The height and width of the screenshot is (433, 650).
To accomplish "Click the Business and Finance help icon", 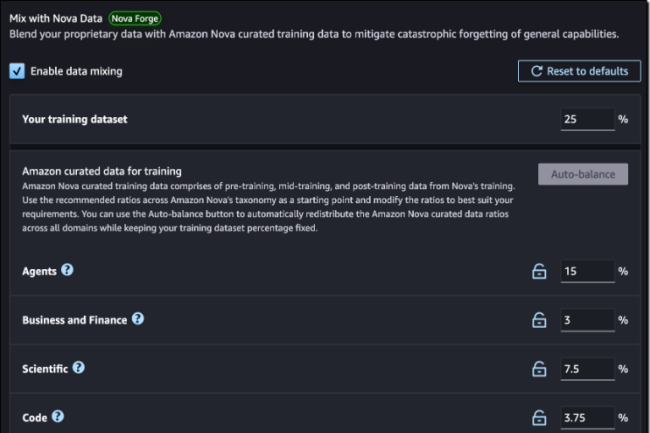I will tap(138, 319).
